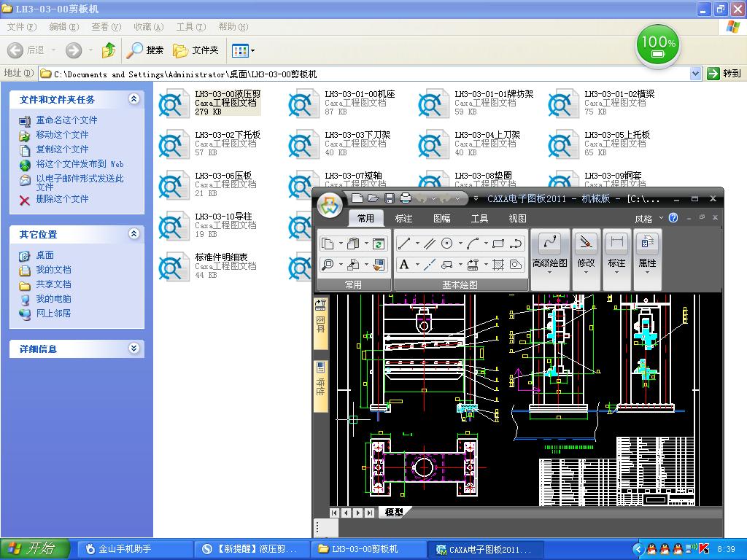The image size is (747, 560).
Task: Click the last-layout navigation arrow button
Action: [x=369, y=513]
